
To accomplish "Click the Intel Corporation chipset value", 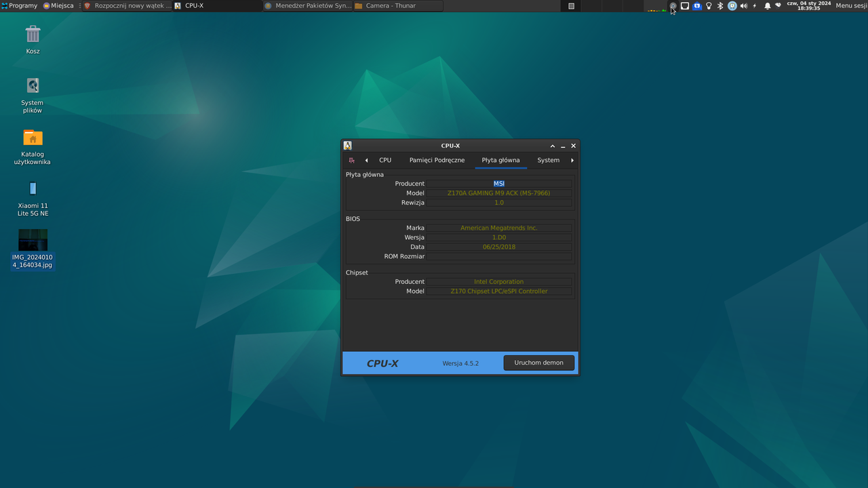I will tap(499, 281).
